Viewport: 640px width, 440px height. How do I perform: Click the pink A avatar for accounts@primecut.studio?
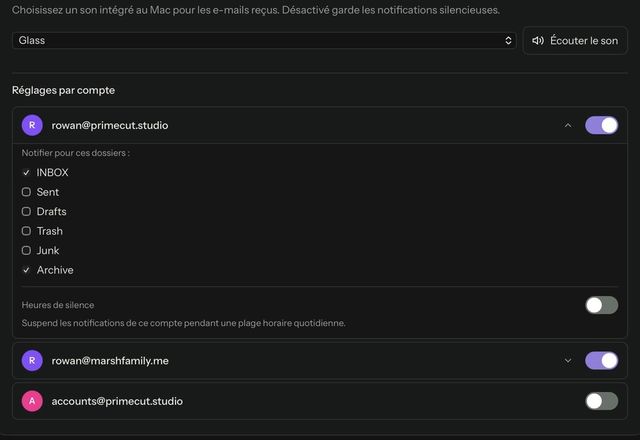32,401
